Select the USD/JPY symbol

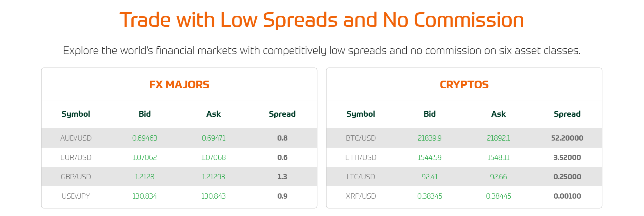pos(76,196)
